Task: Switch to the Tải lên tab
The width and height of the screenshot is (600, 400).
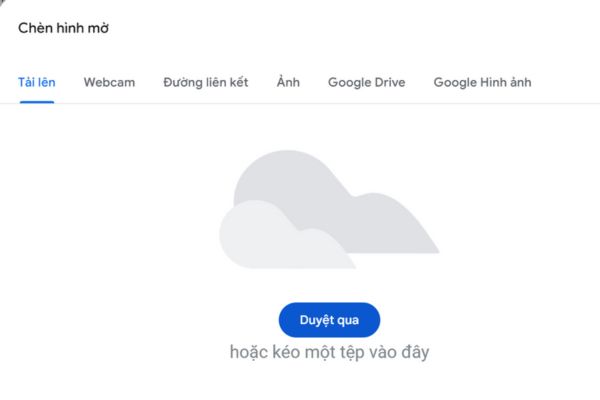Action: click(x=37, y=82)
